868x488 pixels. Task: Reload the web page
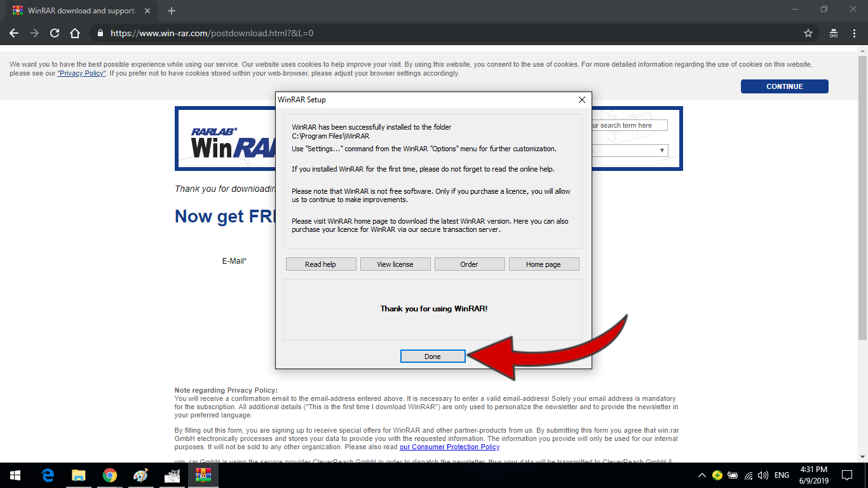click(x=55, y=33)
